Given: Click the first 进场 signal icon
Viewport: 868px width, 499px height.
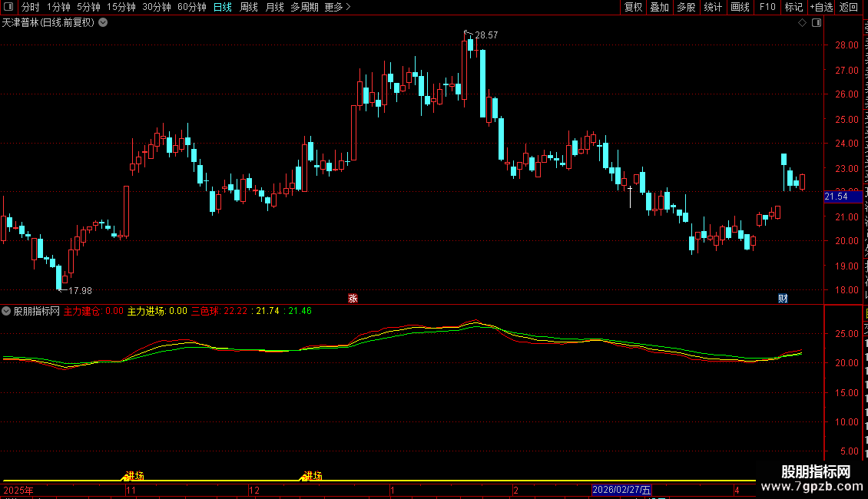Looking at the screenshot, I should click(134, 475).
